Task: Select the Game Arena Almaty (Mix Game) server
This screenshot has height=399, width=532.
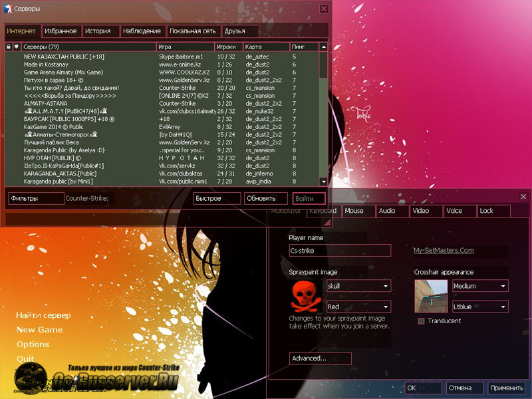Action: pos(162,72)
